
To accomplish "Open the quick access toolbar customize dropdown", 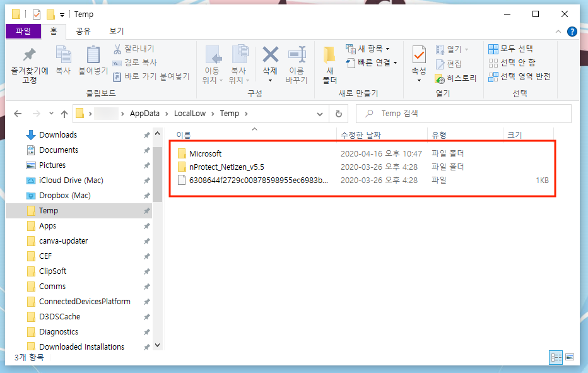I will click(x=62, y=15).
